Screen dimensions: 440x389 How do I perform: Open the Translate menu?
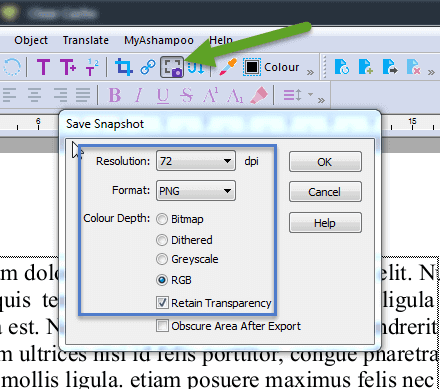pyautogui.click(x=86, y=40)
